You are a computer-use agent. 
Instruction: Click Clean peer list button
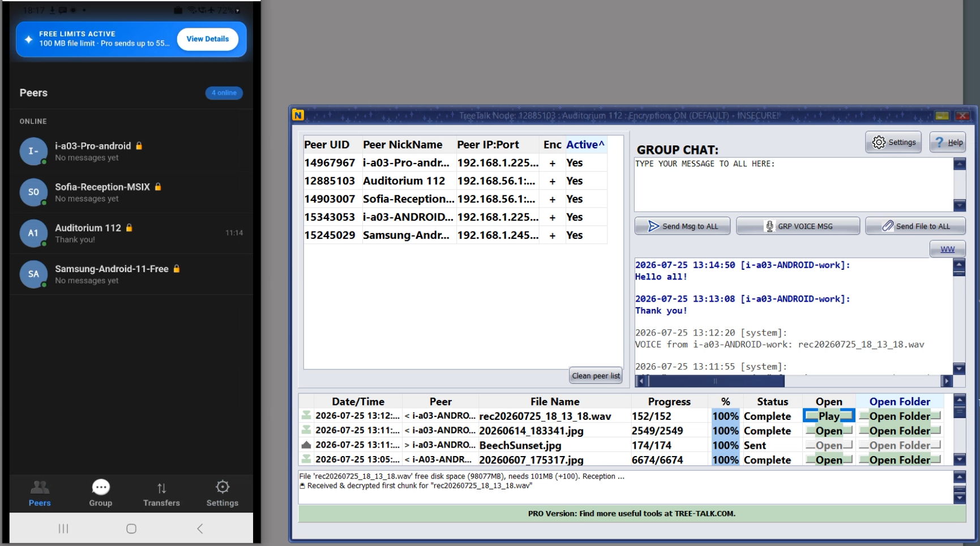point(596,376)
